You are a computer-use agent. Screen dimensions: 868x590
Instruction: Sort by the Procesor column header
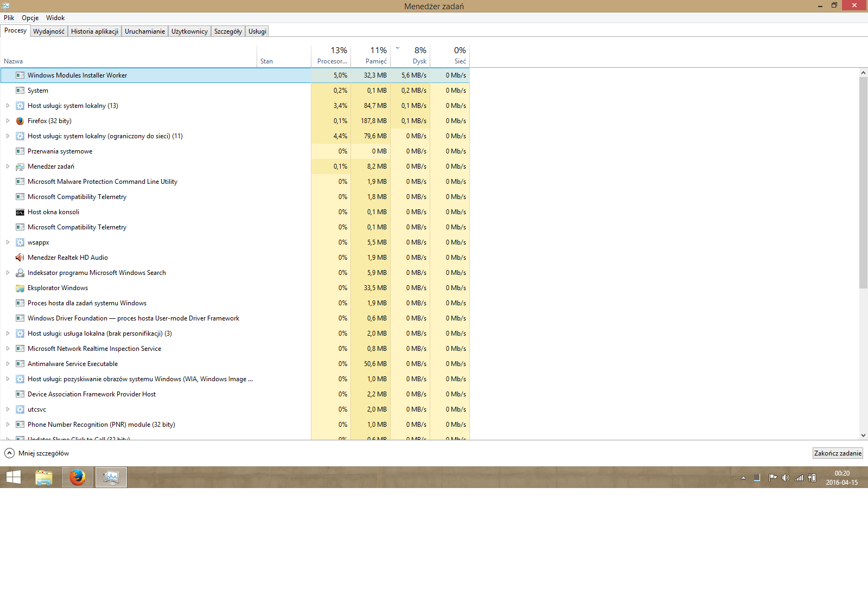(x=331, y=56)
